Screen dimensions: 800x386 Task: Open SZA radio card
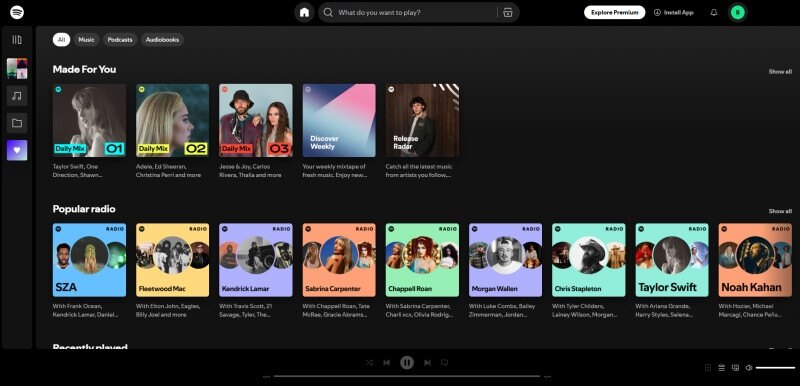(x=89, y=260)
